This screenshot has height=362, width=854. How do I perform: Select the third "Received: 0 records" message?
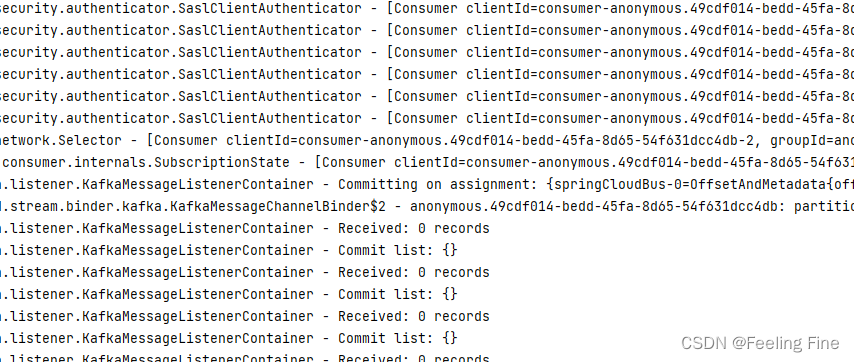(413, 316)
